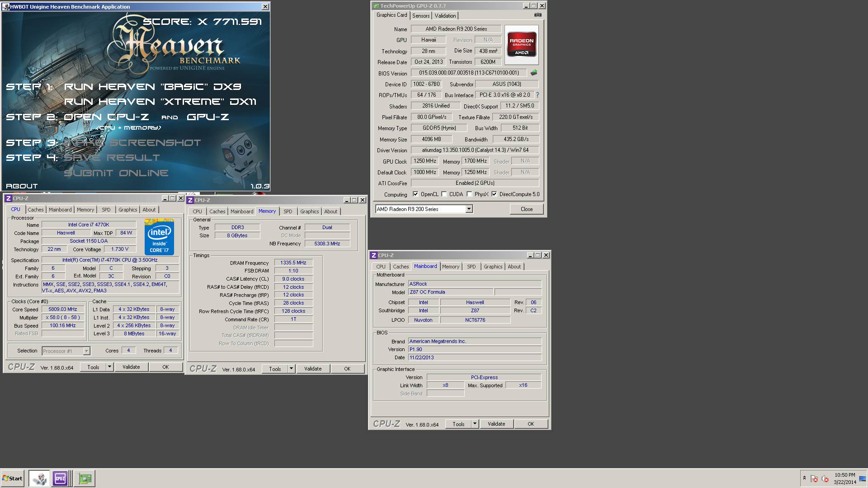The image size is (868, 488).
Task: Click the BIOS Version field in GPU-Z
Action: click(x=469, y=73)
